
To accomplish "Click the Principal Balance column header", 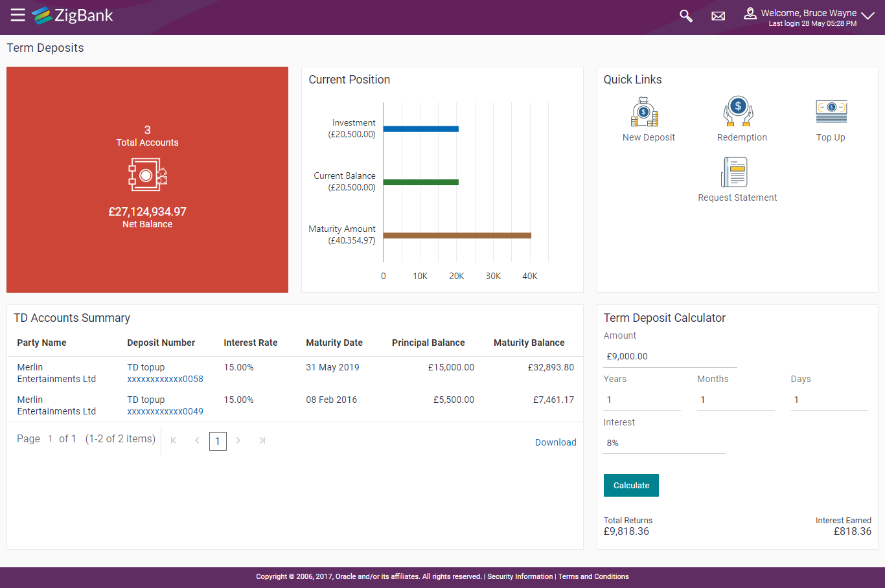I will (x=428, y=343).
